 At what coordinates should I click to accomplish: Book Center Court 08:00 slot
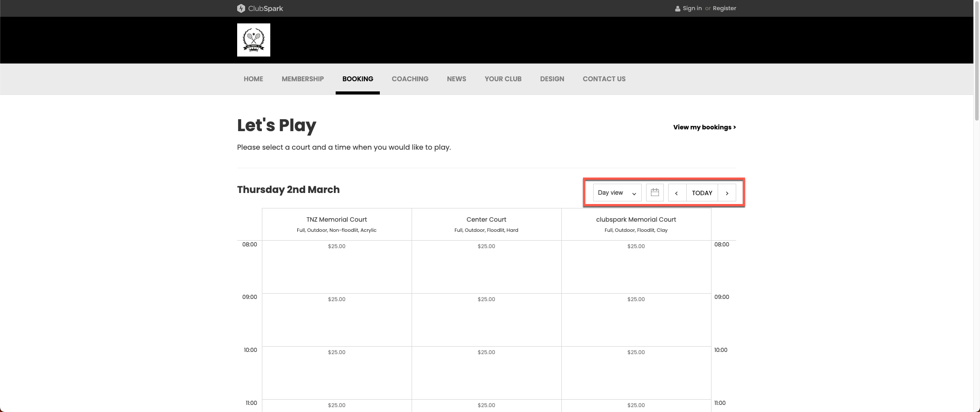pyautogui.click(x=487, y=267)
